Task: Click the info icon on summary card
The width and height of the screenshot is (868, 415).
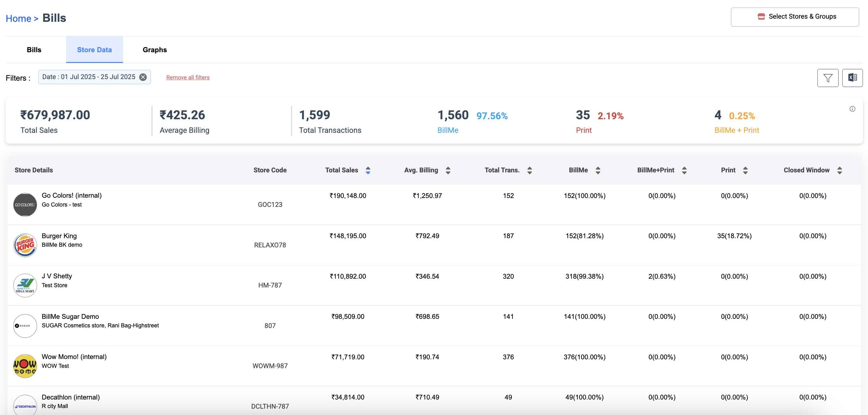Action: pos(852,109)
